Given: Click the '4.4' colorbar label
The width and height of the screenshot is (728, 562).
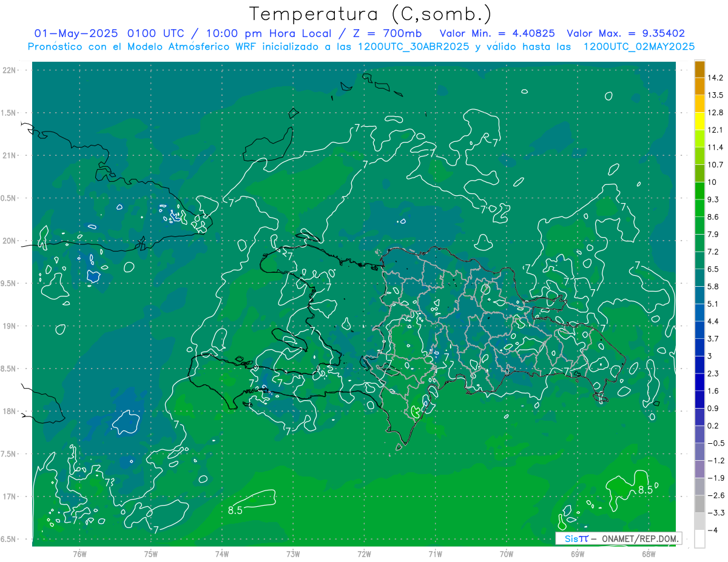Looking at the screenshot, I should (x=714, y=321).
